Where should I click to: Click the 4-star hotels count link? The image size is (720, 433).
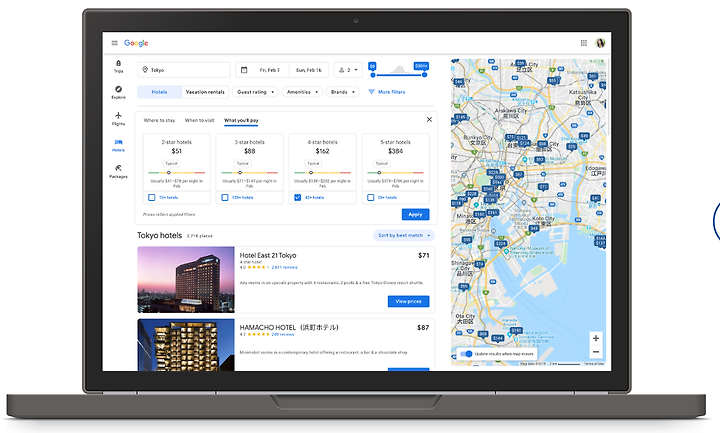click(315, 197)
